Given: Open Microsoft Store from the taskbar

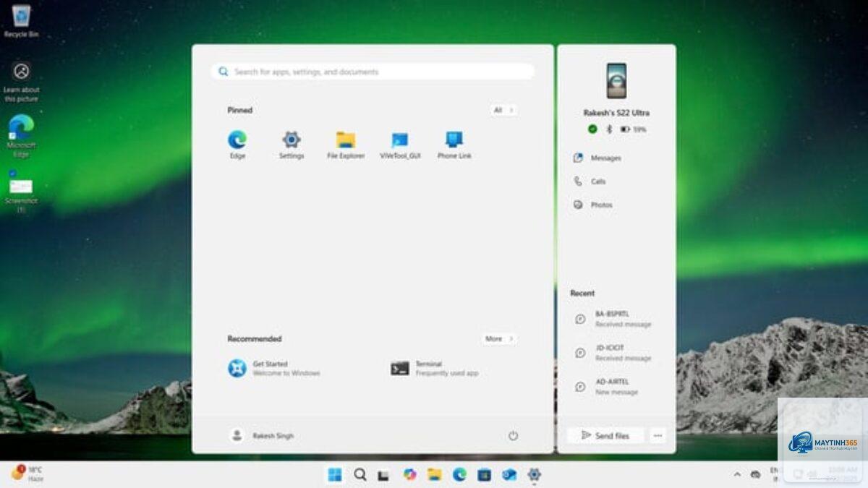Looking at the screenshot, I should click(484, 474).
